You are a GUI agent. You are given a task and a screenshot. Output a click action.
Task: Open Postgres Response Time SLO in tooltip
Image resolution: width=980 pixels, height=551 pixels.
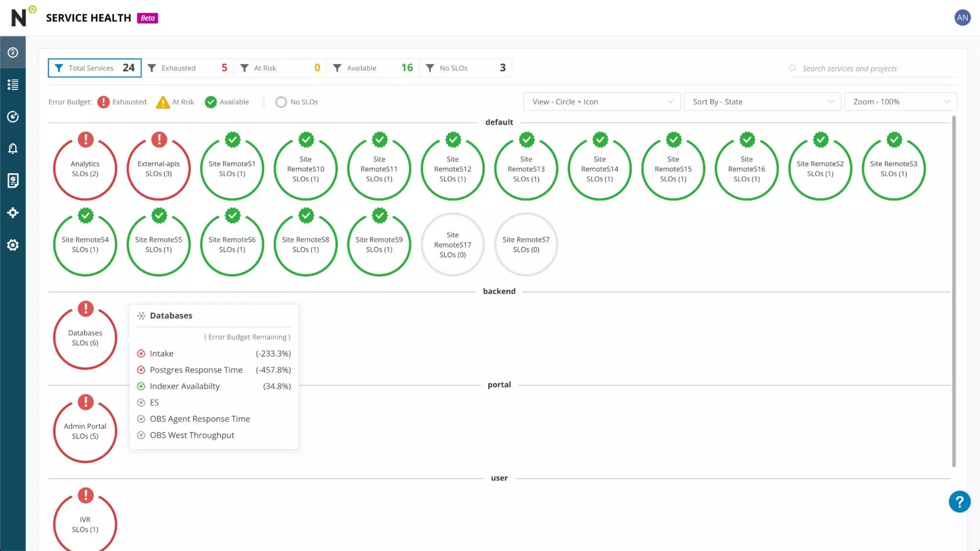(x=196, y=370)
